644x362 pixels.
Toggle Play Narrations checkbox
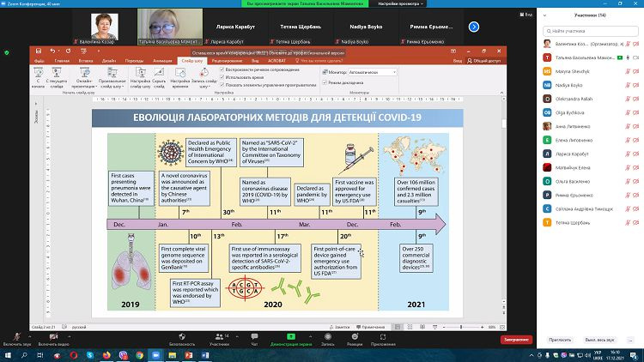coord(222,69)
